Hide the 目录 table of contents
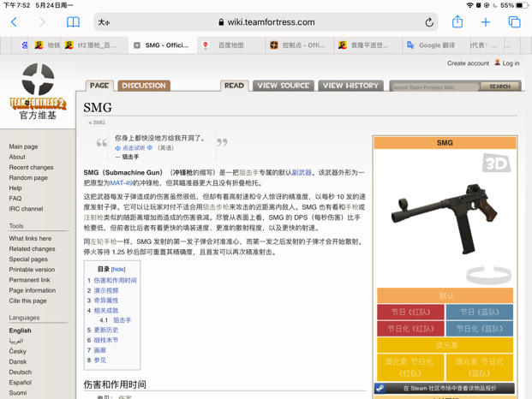 click(x=118, y=269)
